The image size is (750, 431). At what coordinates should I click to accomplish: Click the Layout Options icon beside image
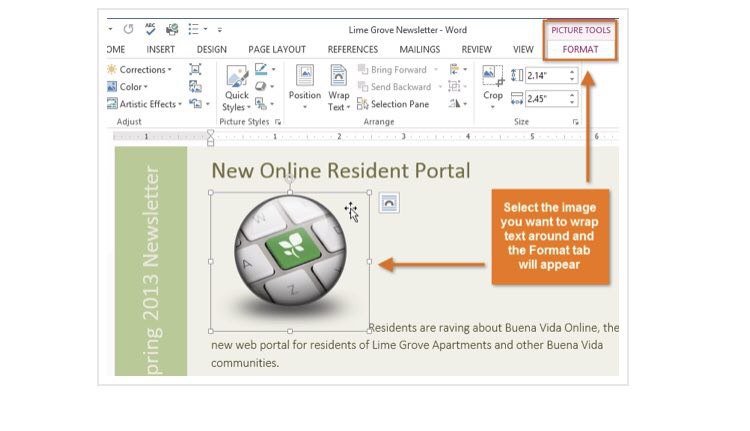[x=389, y=202]
